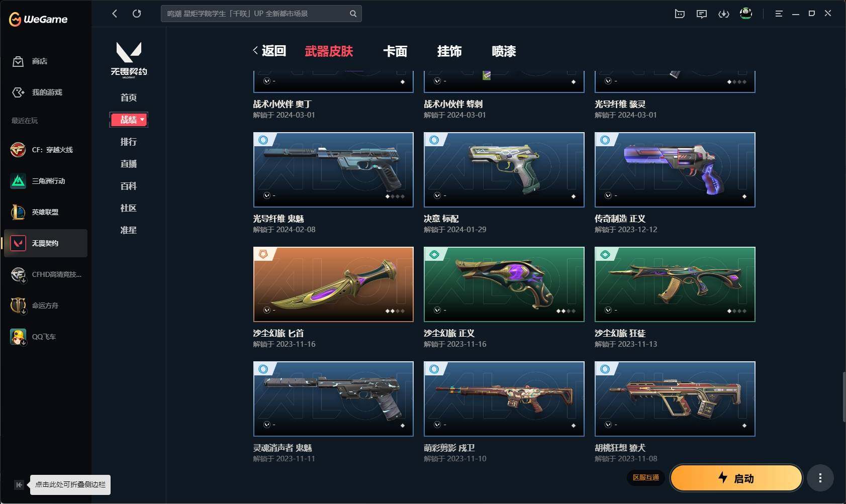The width and height of the screenshot is (846, 504).
Task: Open the hamburger main menu in title bar
Action: [x=779, y=14]
